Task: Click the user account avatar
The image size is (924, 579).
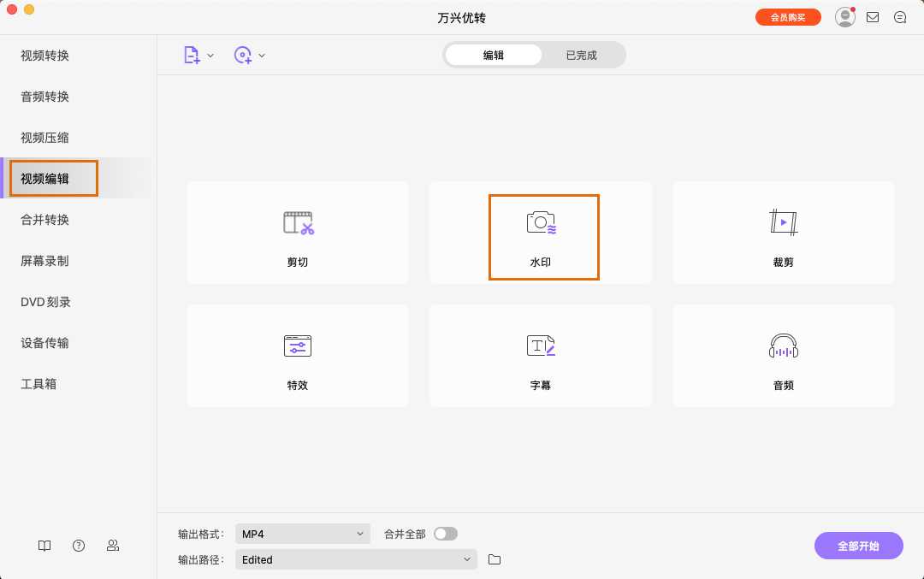Action: click(844, 16)
